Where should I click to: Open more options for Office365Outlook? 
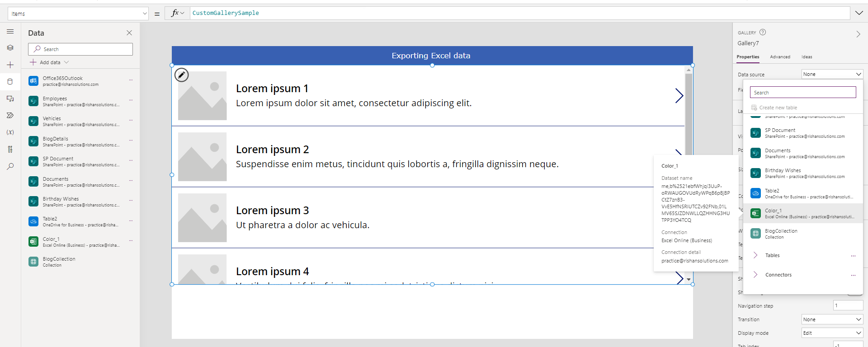[131, 80]
